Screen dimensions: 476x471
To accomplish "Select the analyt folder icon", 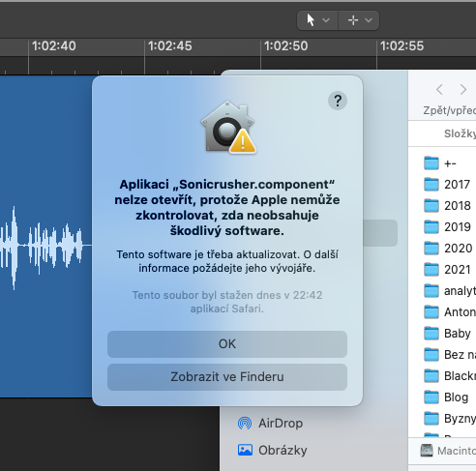I will (x=431, y=291).
